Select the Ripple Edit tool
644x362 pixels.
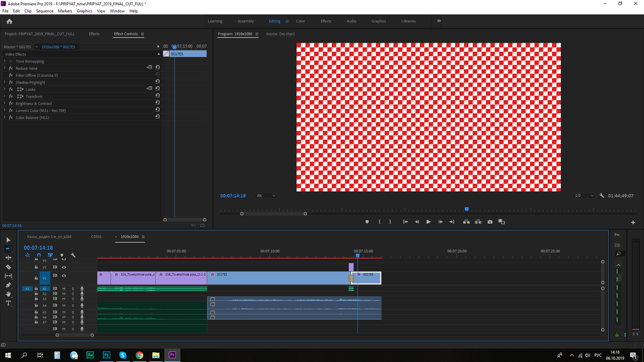(8, 258)
